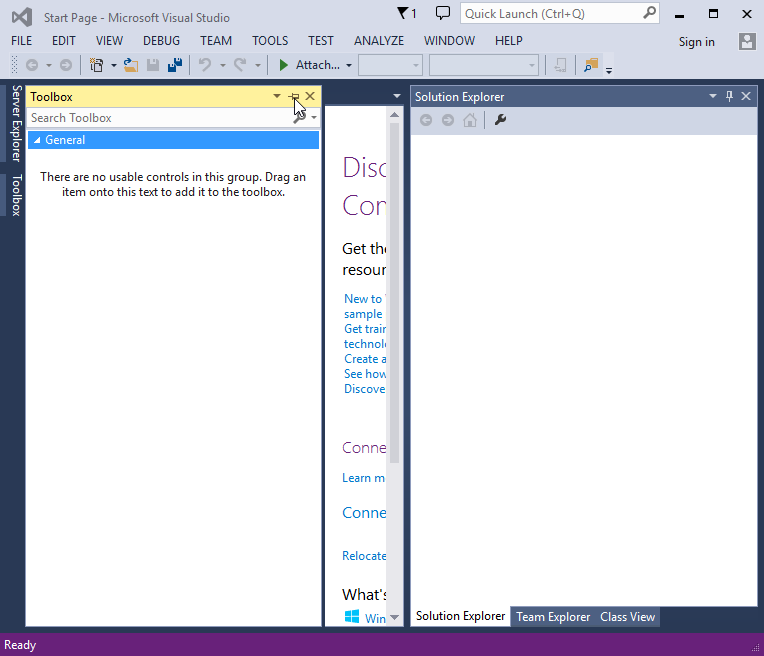Click the Quick Launch input field
Image resolution: width=764 pixels, height=656 pixels.
click(551, 14)
